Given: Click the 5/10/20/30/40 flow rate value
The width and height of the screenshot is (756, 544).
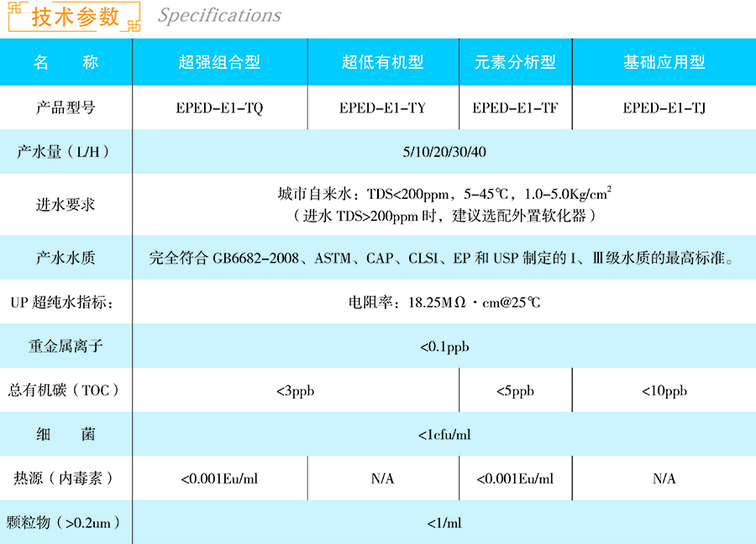Looking at the screenshot, I should pyautogui.click(x=444, y=152).
